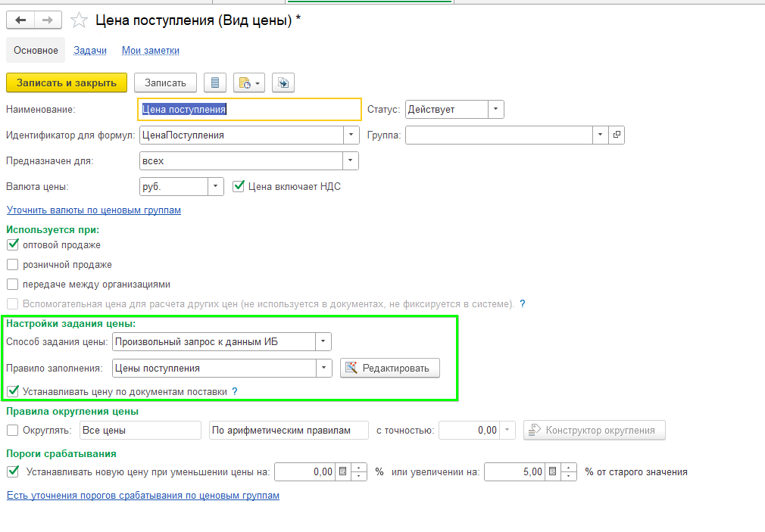Click the back navigation arrow
765x532 pixels.
click(x=20, y=20)
